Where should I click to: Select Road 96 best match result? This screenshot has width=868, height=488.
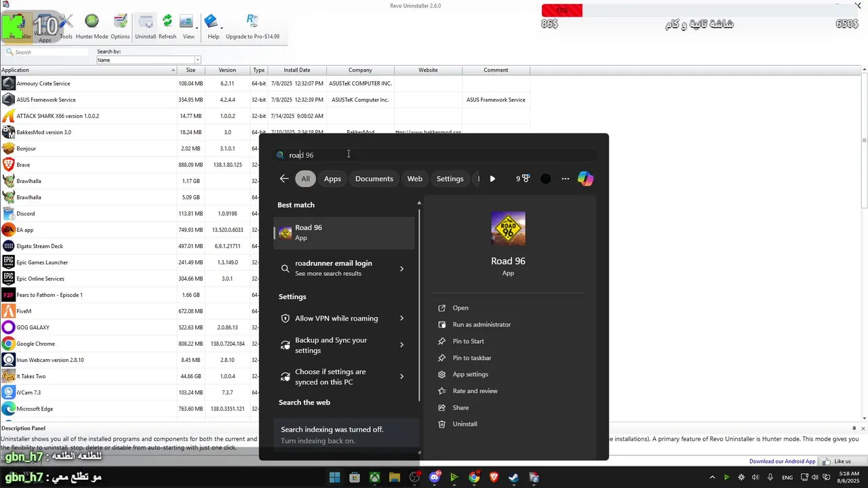(344, 233)
